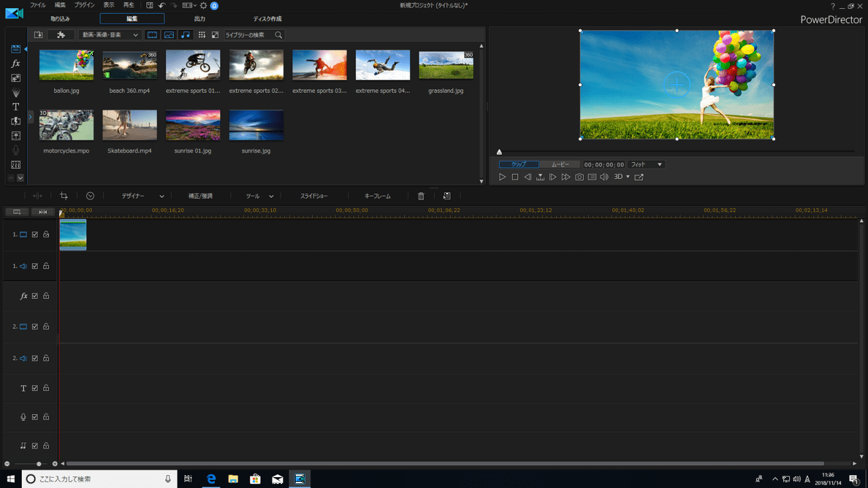Click the undock preview window icon

pyautogui.click(x=639, y=177)
